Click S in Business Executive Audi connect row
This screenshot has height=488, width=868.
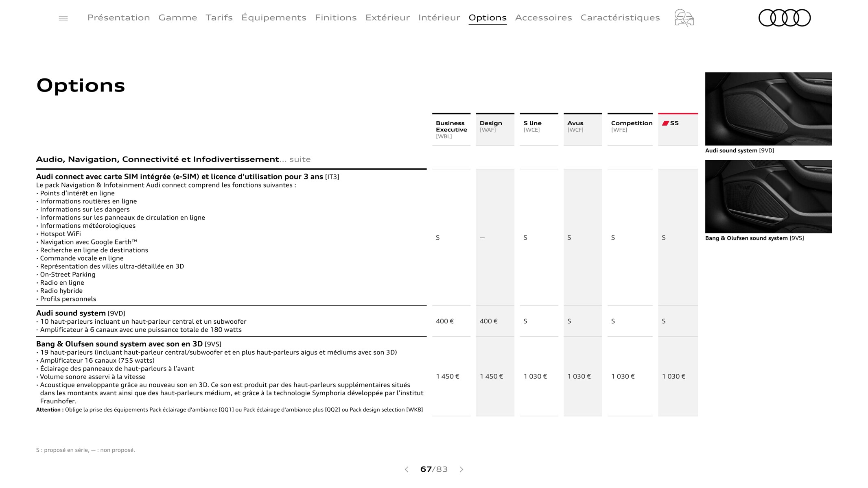438,237
